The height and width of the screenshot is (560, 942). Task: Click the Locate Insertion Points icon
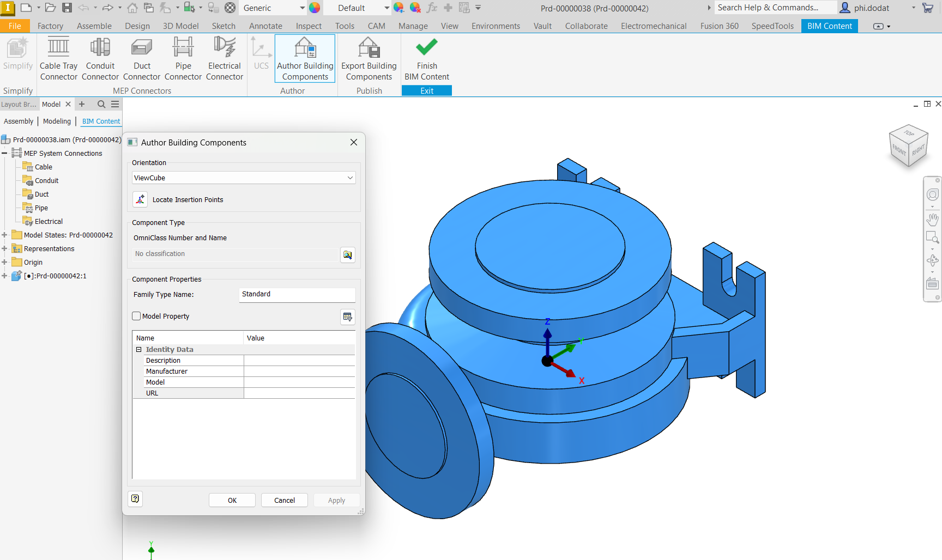point(140,199)
